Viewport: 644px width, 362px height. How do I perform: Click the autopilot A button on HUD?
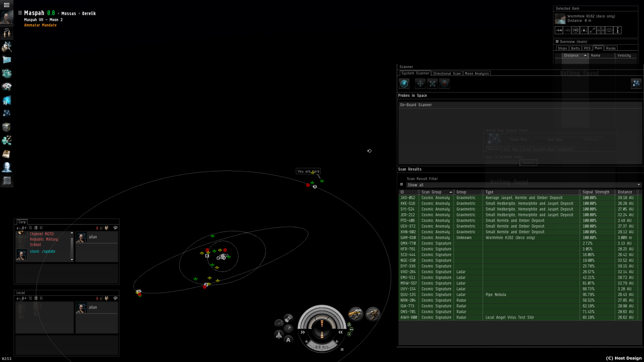click(x=288, y=340)
